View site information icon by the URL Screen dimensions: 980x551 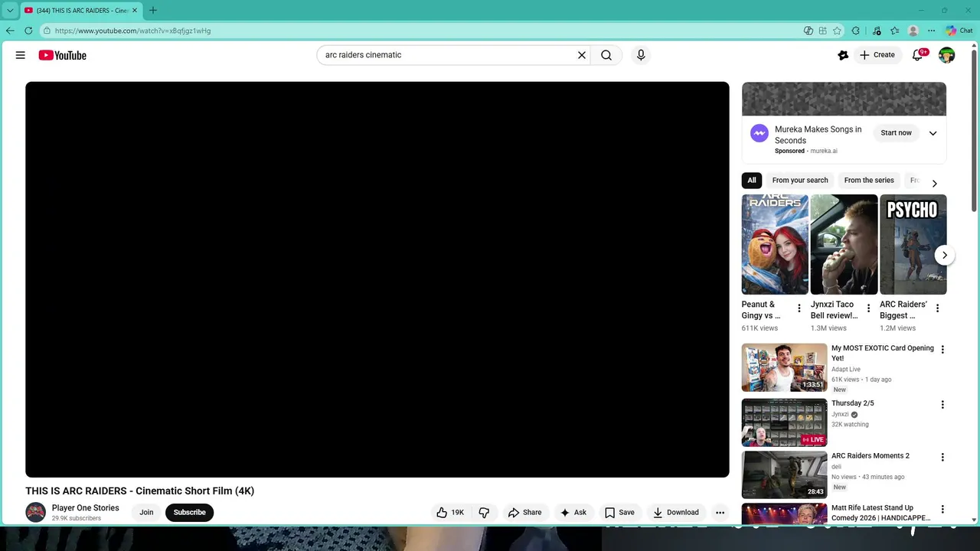click(47, 31)
